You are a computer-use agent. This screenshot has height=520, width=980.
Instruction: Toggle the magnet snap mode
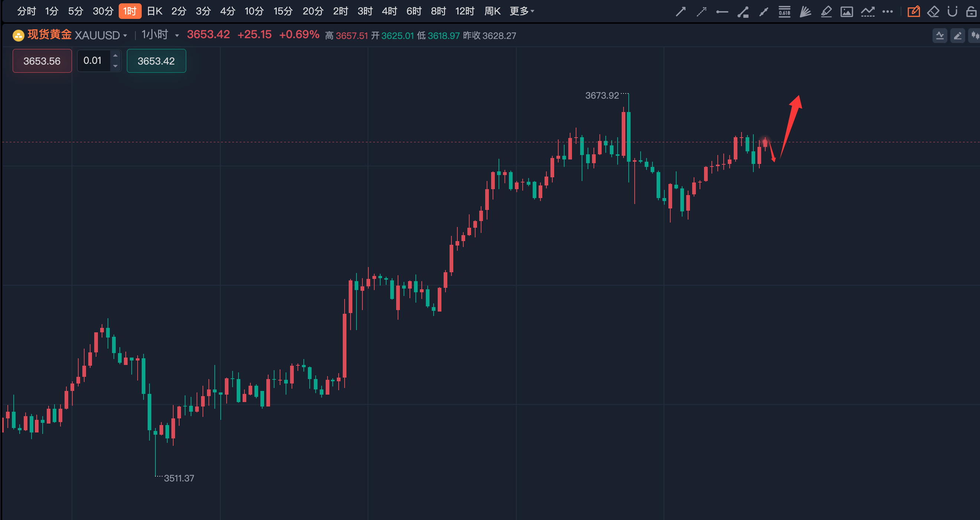click(952, 12)
